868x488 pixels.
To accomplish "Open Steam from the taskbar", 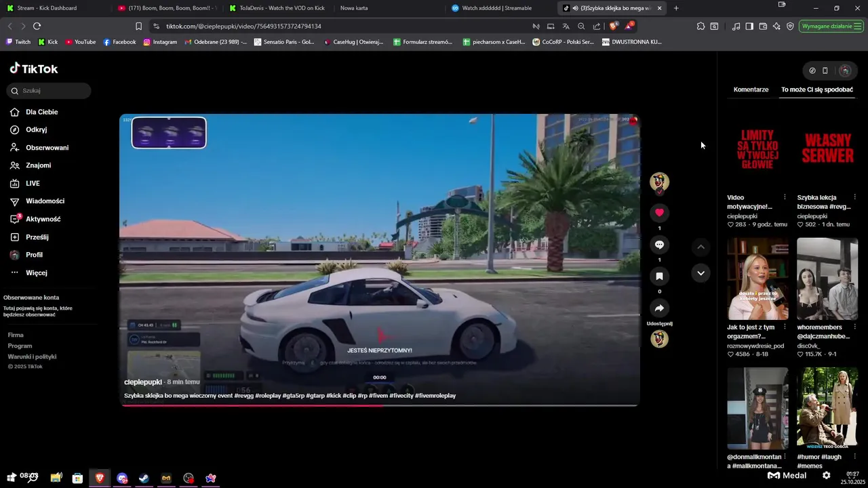I will pos(144,478).
